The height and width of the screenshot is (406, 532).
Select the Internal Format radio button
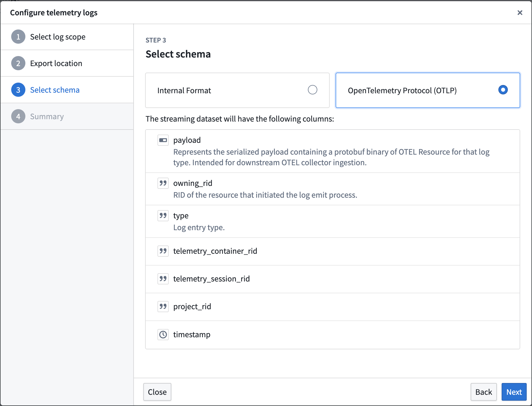313,90
